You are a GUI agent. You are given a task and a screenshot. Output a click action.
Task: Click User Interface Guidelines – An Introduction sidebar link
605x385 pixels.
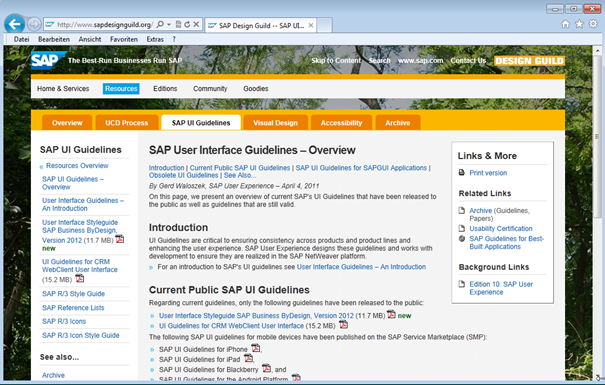click(83, 204)
